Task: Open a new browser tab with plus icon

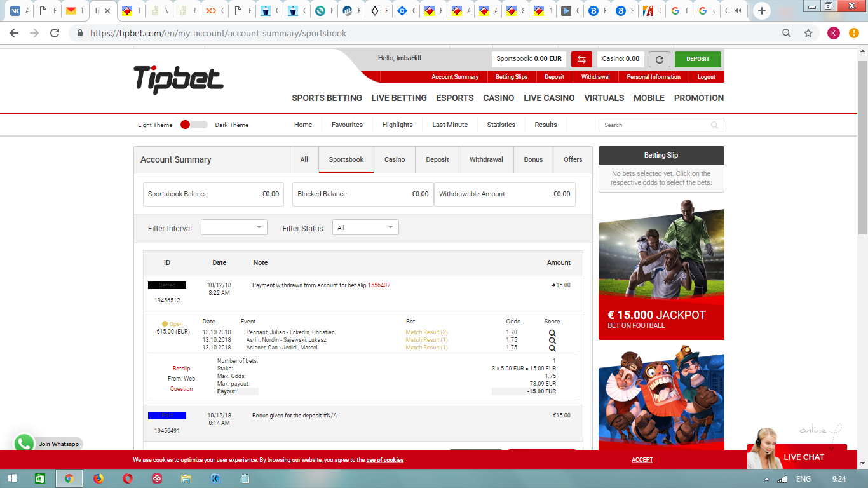Action: (762, 11)
